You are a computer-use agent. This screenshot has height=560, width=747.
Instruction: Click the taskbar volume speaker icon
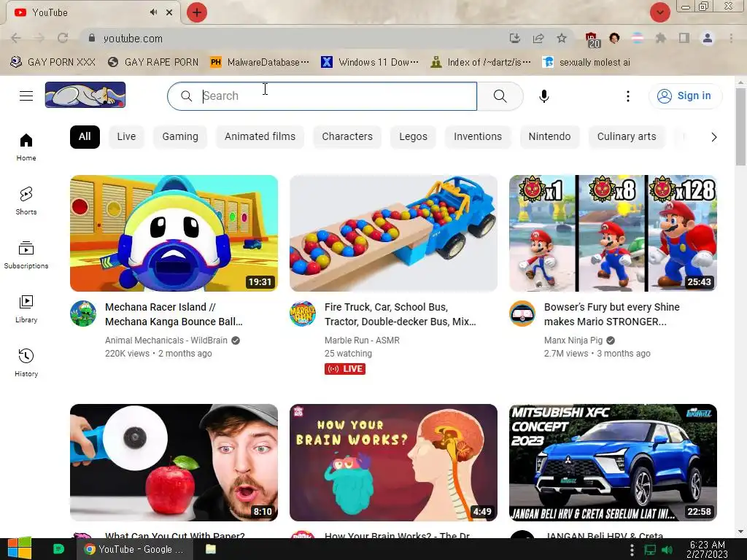(x=667, y=550)
